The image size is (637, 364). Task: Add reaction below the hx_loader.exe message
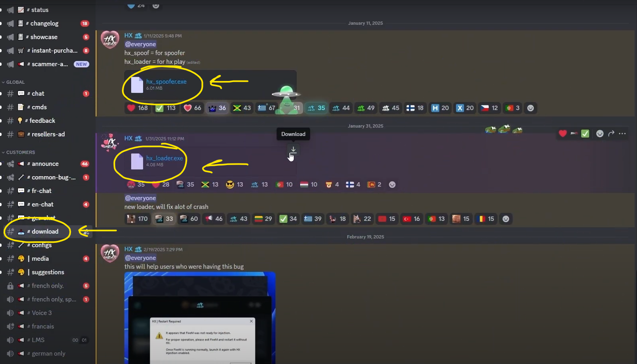tap(392, 185)
